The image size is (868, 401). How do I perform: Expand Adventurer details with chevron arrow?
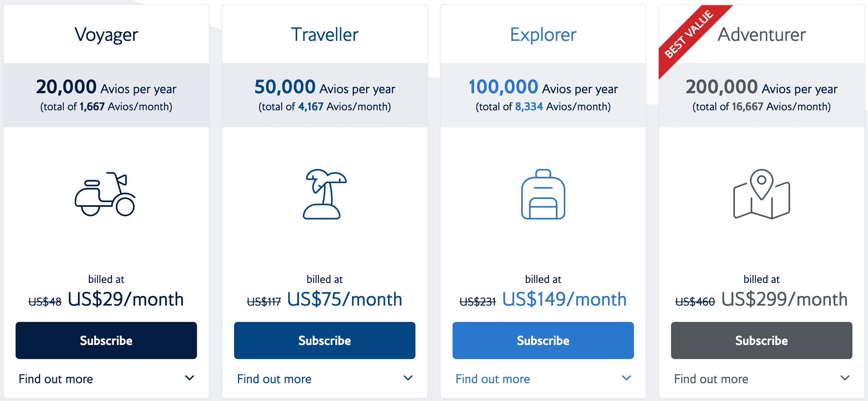845,378
